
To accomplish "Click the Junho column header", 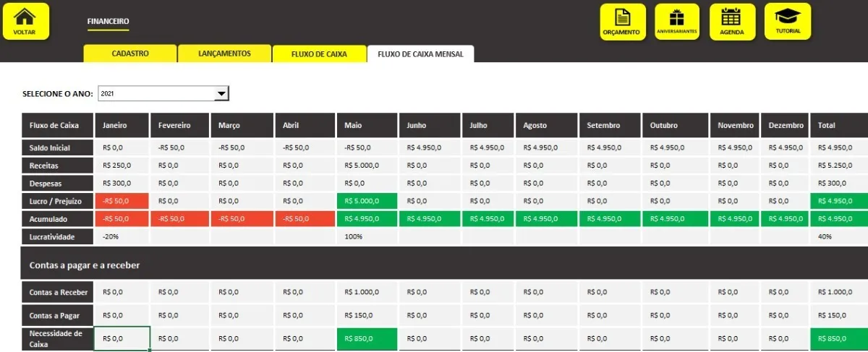I will (430, 125).
